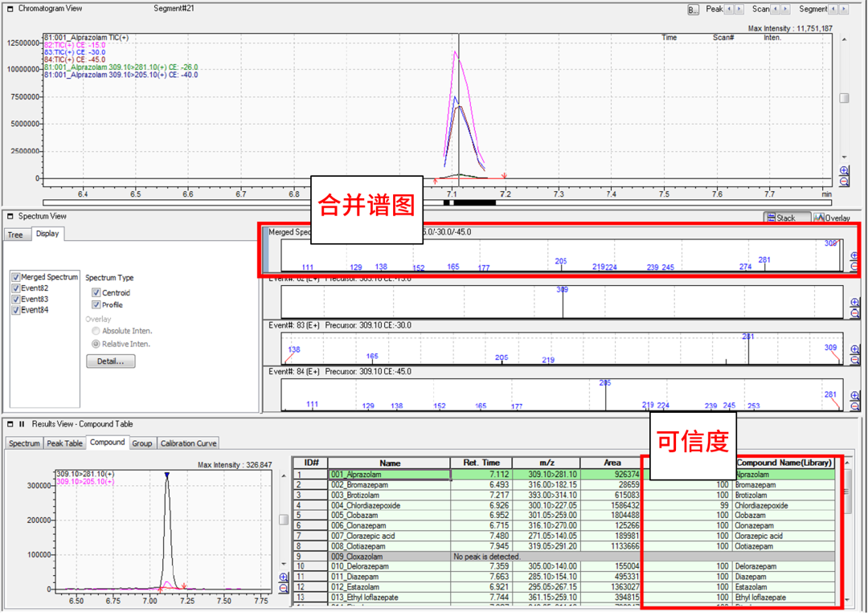The height and width of the screenshot is (616, 868).
Task: Advance to the next Segment
Action: 843,9
